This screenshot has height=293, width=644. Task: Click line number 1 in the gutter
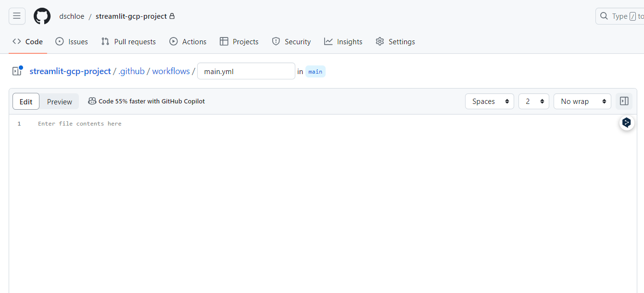point(19,124)
